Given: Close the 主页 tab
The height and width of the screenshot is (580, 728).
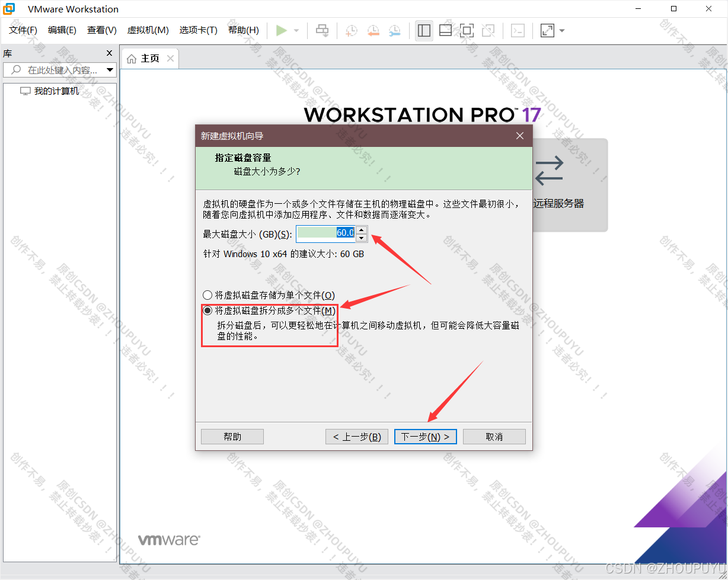Looking at the screenshot, I should click(171, 58).
